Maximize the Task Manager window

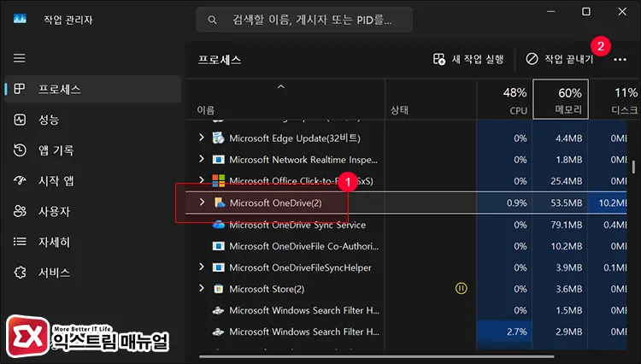tap(585, 11)
